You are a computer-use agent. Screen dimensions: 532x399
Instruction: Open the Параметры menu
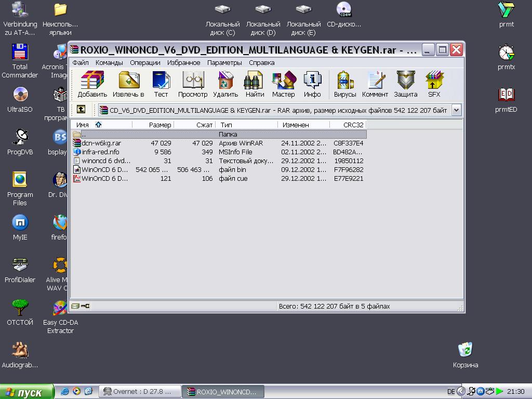click(x=224, y=62)
